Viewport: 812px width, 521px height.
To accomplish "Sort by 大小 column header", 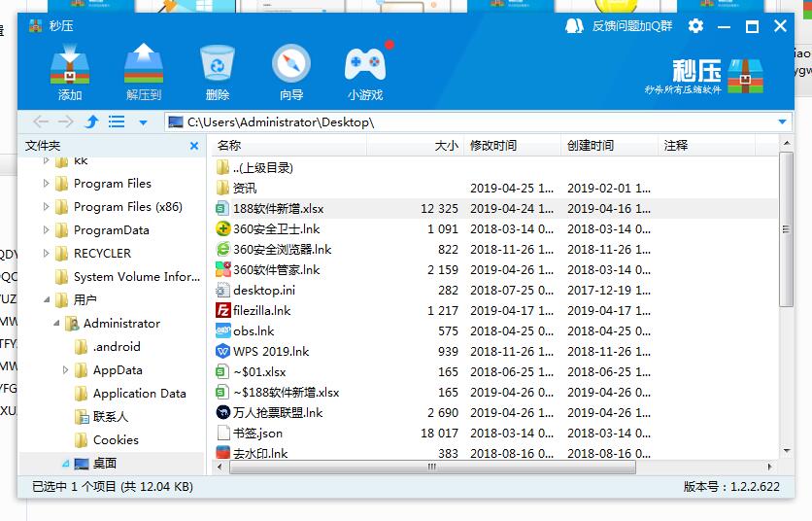I will pyautogui.click(x=416, y=146).
